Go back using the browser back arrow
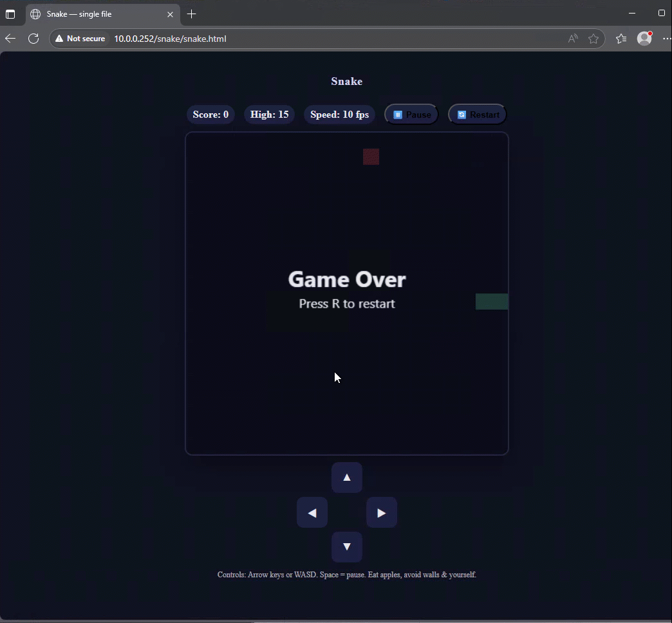Viewport: 672px width, 623px height. 10,39
